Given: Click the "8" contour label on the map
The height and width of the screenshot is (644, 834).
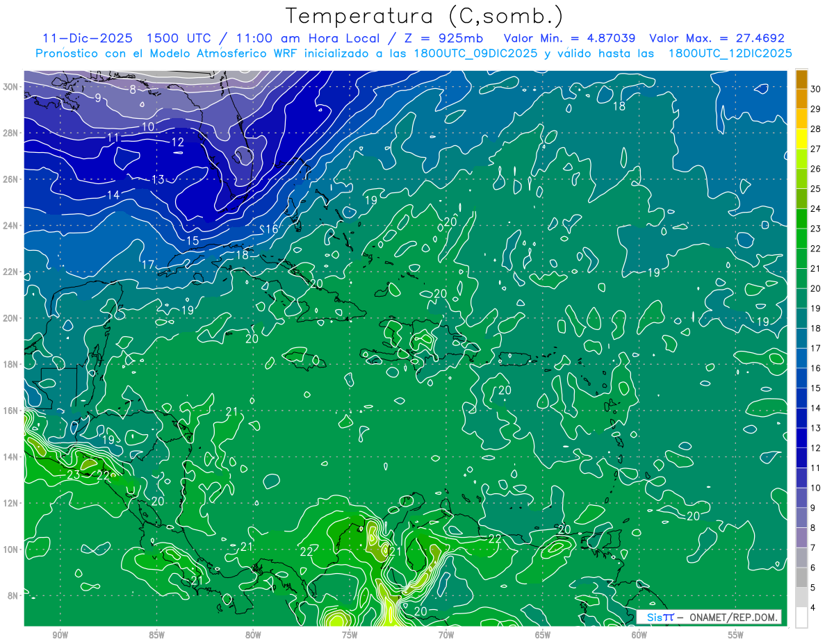Looking at the screenshot, I should click(x=133, y=89).
